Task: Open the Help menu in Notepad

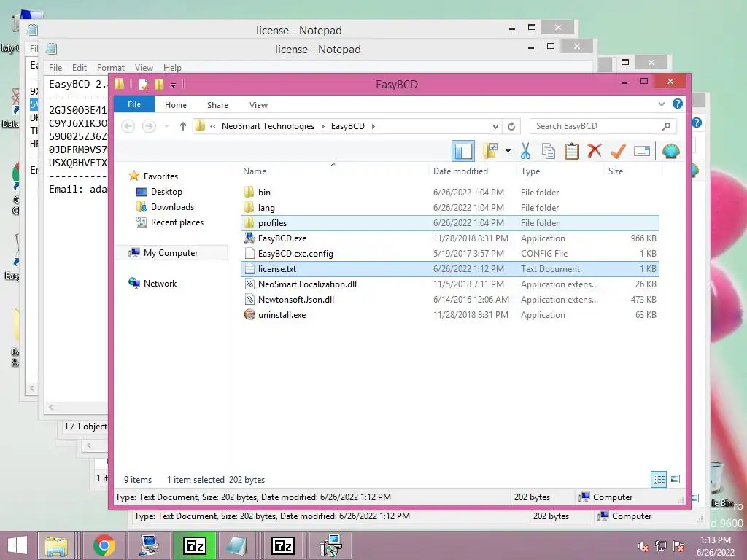Action: coord(172,68)
